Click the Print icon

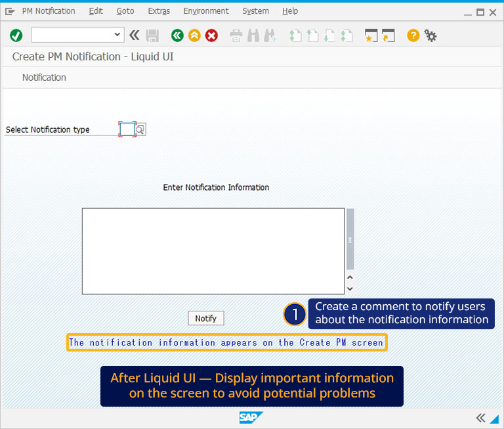(236, 35)
